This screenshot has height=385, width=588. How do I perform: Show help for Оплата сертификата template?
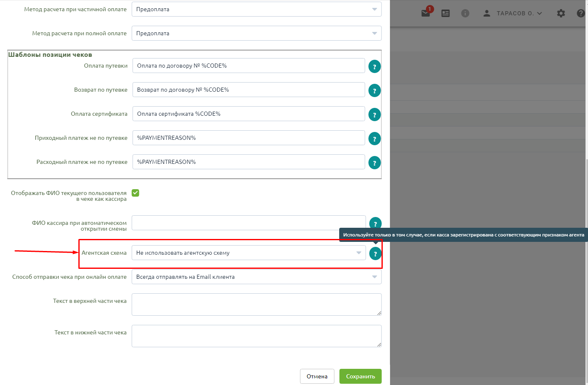[x=374, y=115]
